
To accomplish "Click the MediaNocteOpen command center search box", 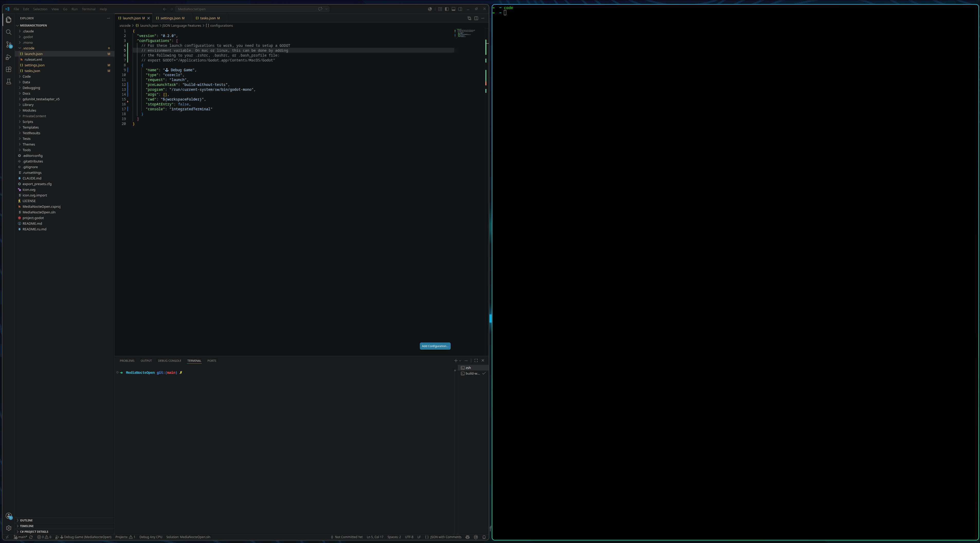I will pos(245,9).
